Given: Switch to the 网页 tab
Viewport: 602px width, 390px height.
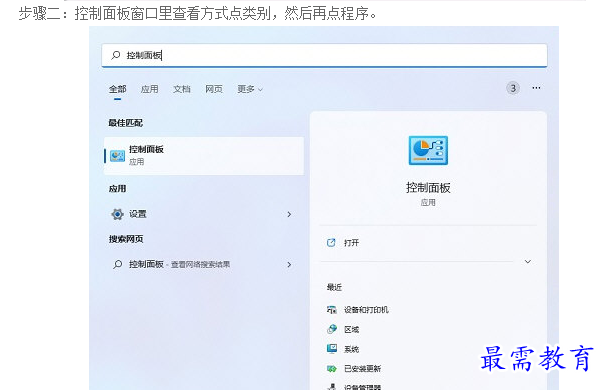Looking at the screenshot, I should pyautogui.click(x=214, y=89).
